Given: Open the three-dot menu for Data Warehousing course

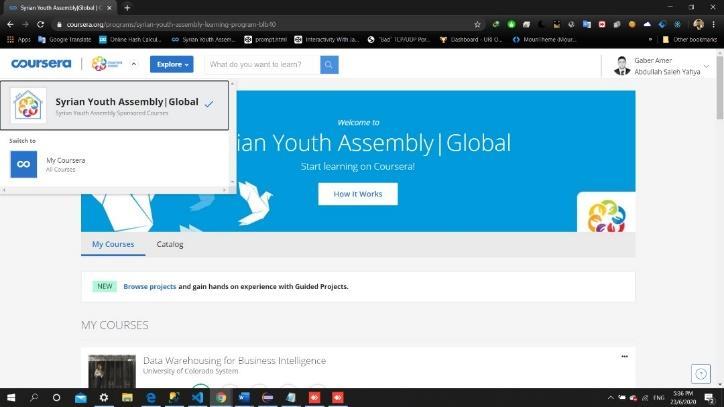Looking at the screenshot, I should pyautogui.click(x=624, y=356).
